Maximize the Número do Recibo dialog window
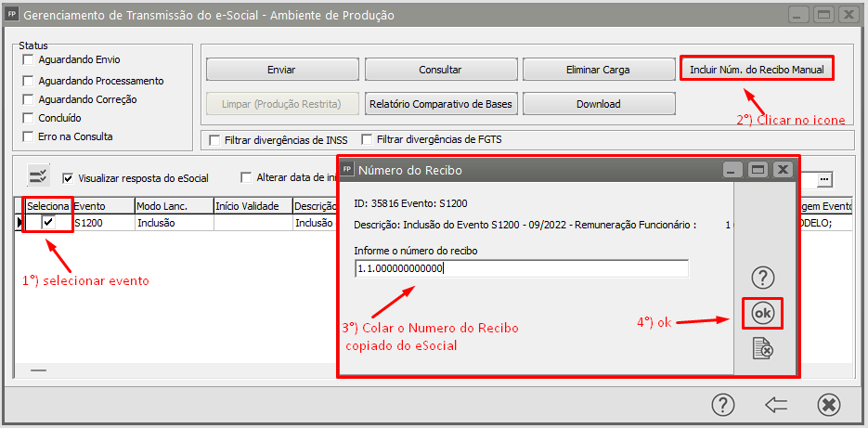 [758, 170]
